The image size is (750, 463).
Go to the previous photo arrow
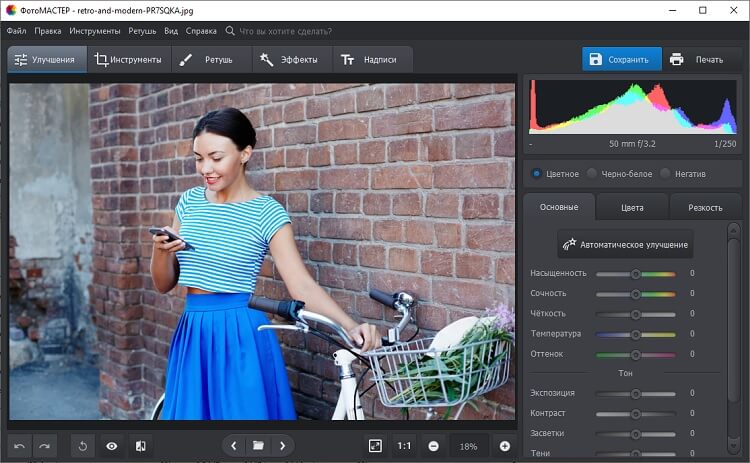tap(233, 446)
